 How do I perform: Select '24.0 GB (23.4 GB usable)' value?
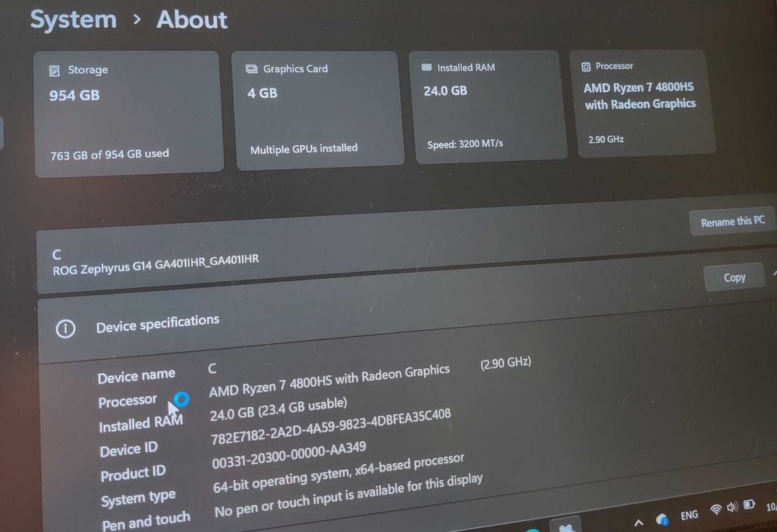point(278,409)
